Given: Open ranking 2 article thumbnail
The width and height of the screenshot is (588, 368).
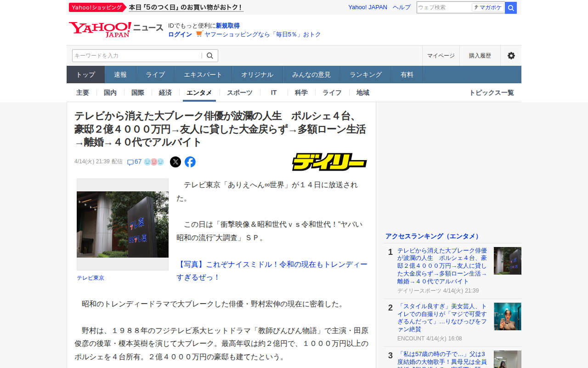Looking at the screenshot, I should pos(508,316).
